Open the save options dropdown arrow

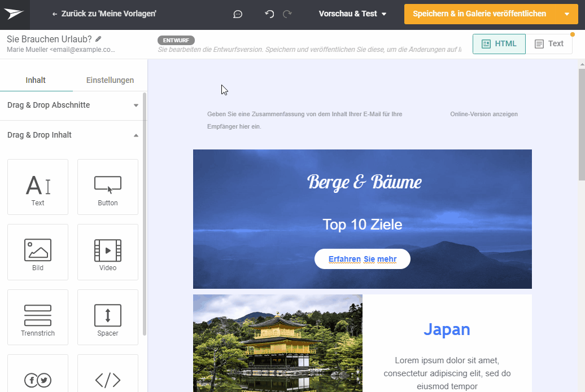click(567, 14)
